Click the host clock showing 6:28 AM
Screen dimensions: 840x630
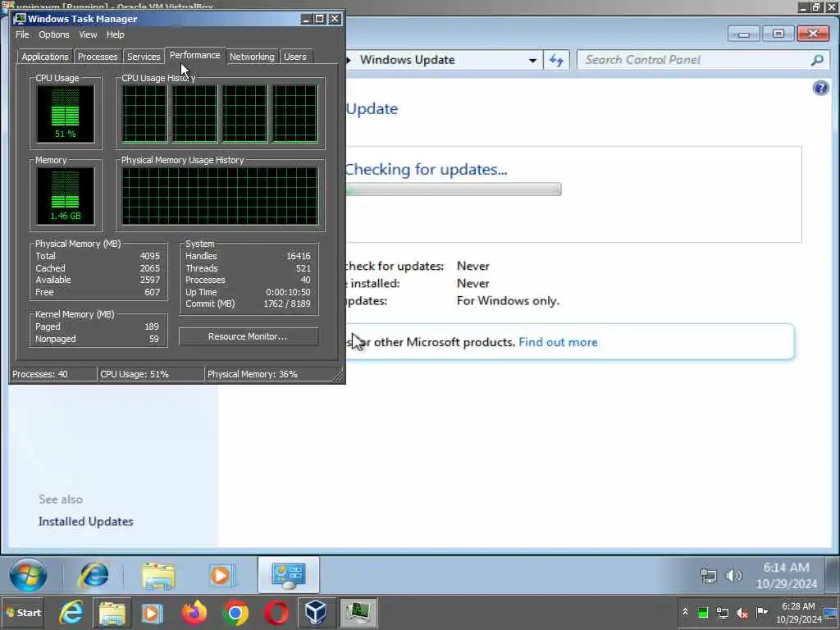tap(798, 613)
